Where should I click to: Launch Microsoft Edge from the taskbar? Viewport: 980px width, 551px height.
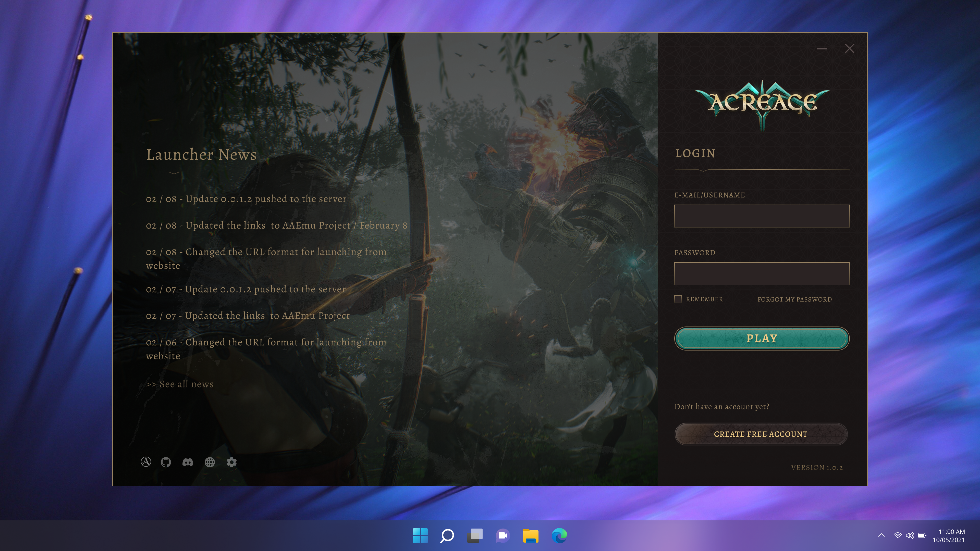click(559, 536)
